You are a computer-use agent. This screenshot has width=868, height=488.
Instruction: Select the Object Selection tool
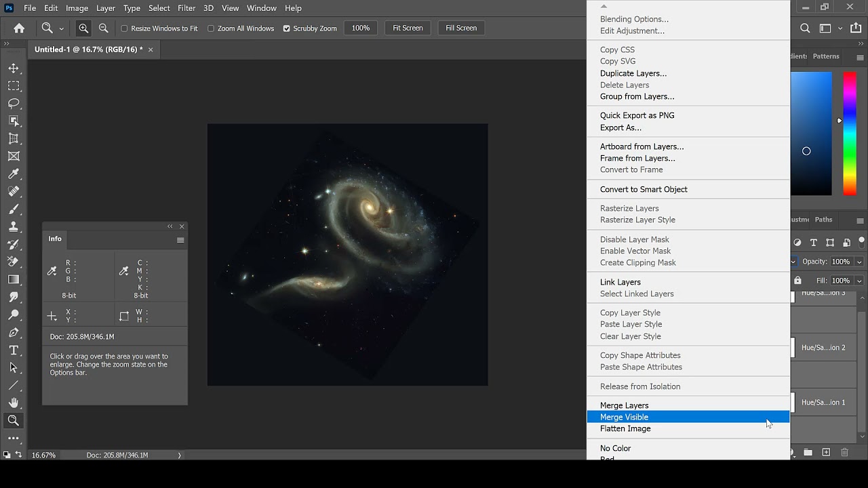[14, 121]
